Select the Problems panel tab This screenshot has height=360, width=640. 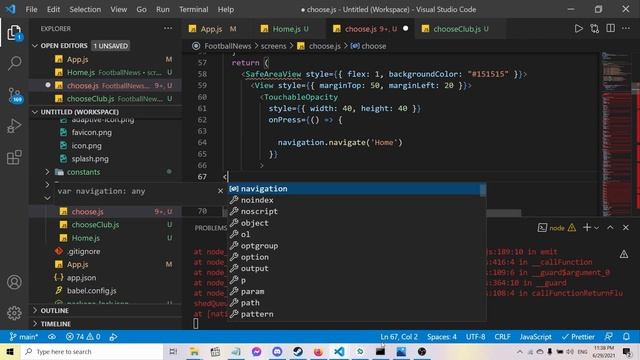(210, 228)
